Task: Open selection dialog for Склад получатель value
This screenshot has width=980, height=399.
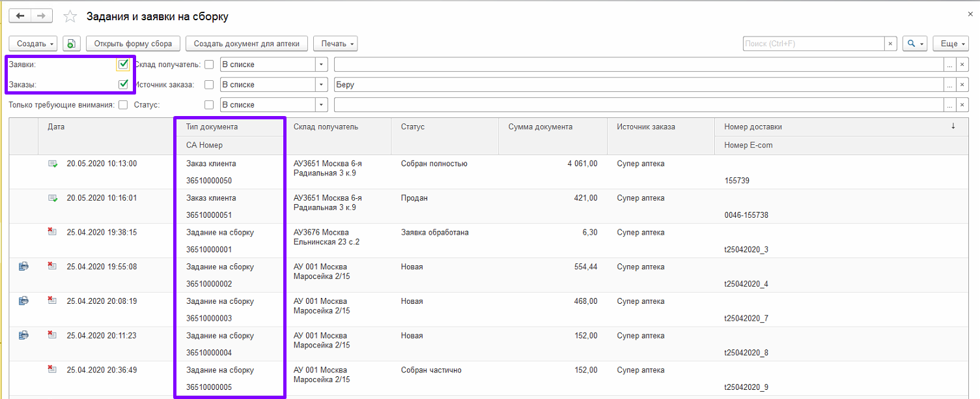Action: pos(950,65)
